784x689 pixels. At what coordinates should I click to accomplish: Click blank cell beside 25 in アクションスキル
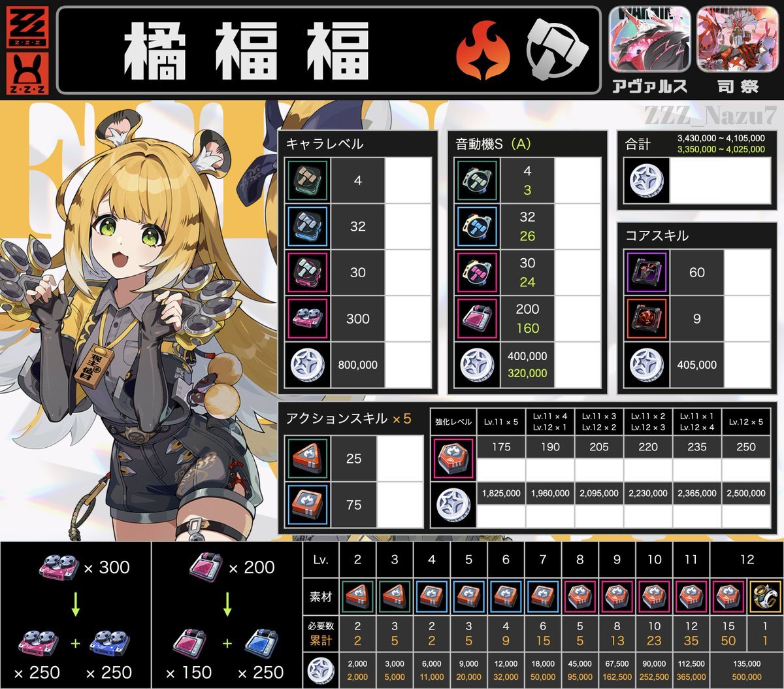399,458
